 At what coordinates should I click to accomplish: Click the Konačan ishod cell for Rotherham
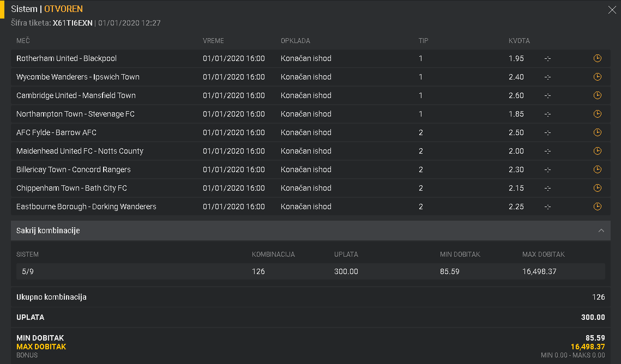(x=306, y=58)
